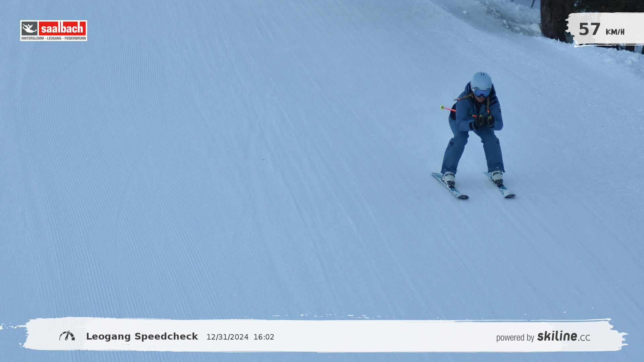The image size is (644, 362).
Task: Click the date 12/31/2024
Action: click(227, 337)
